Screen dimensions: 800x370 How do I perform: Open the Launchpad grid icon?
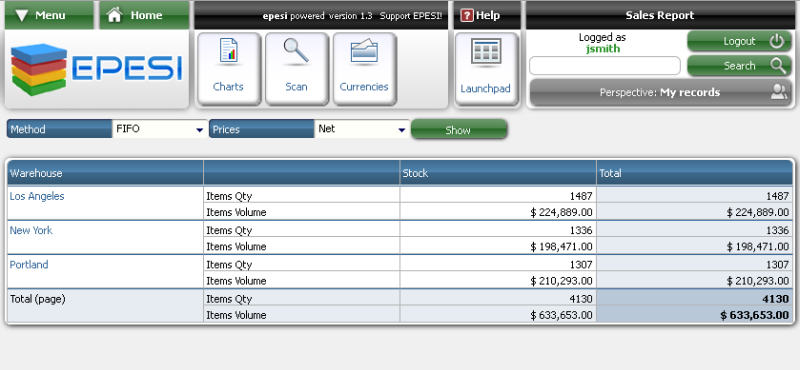[x=486, y=52]
